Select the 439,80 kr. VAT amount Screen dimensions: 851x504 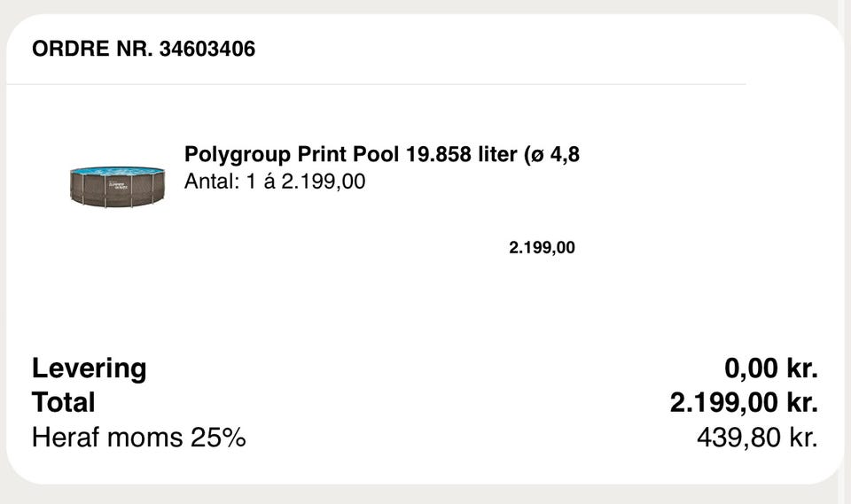pos(756,438)
